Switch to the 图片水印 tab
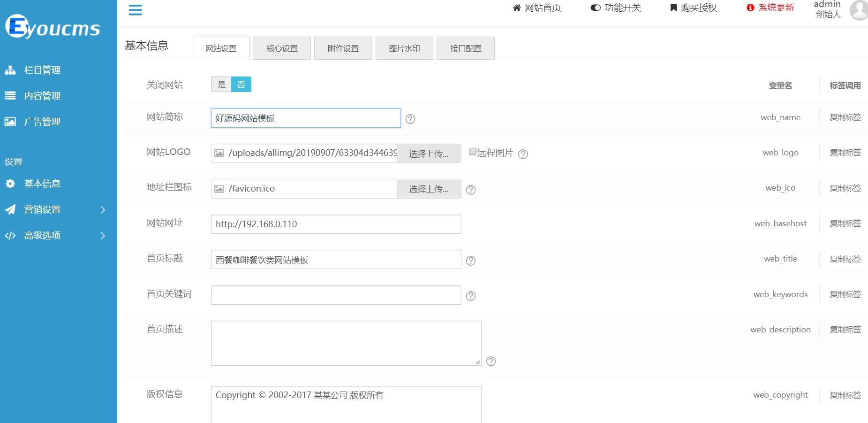 [404, 48]
